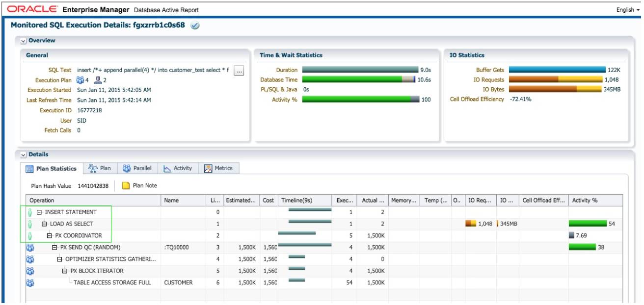Click the IO Requests bar in IO Statistics

[555, 79]
